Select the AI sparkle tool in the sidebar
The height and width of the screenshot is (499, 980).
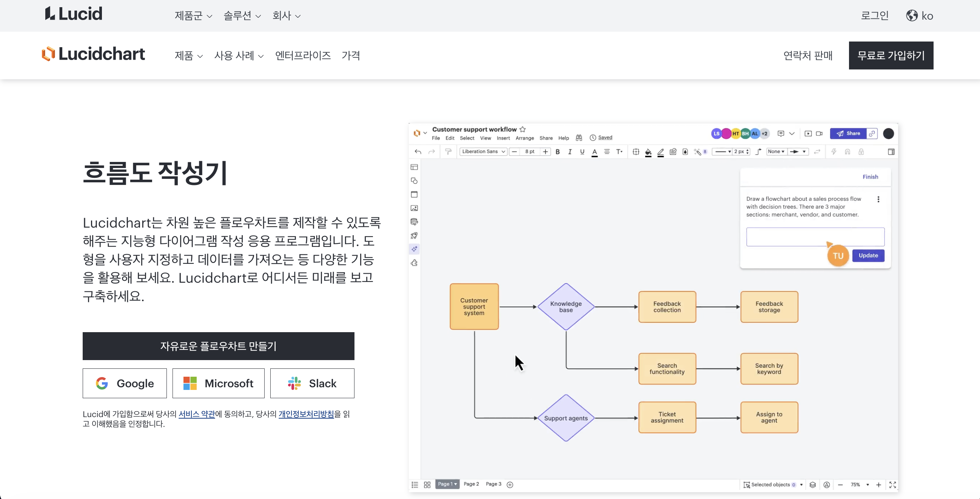pos(414,249)
